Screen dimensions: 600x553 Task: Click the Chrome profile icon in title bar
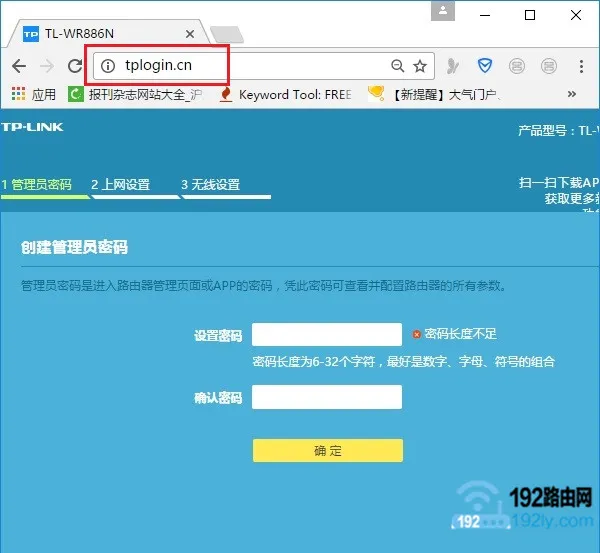pos(440,14)
